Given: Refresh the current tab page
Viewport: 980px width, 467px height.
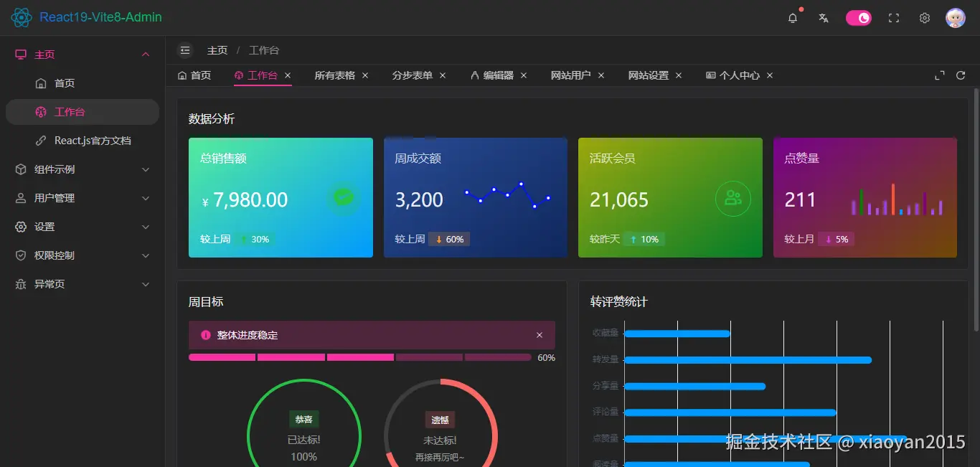Looking at the screenshot, I should tap(961, 75).
